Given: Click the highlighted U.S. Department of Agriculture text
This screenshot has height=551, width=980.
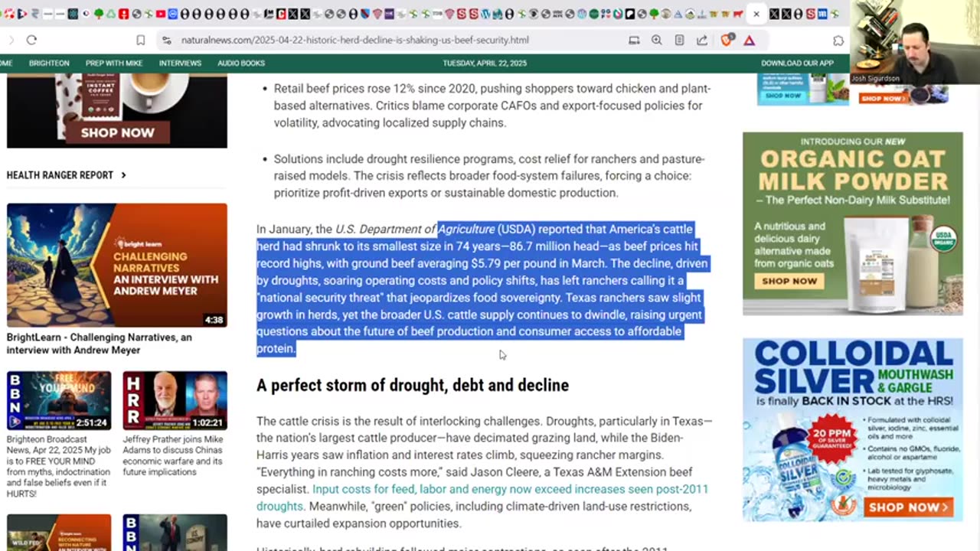Looking at the screenshot, I should pos(416,229).
